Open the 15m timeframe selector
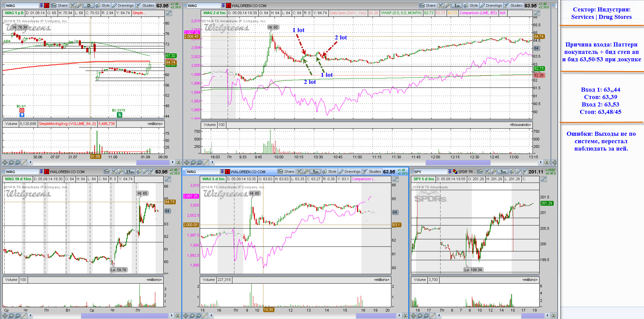 [x=130, y=171]
